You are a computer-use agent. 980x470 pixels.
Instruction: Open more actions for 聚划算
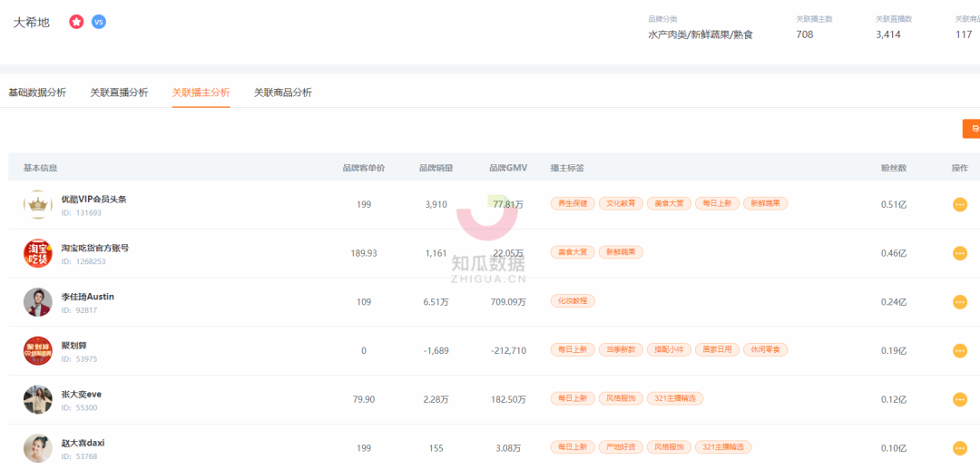pyautogui.click(x=960, y=350)
